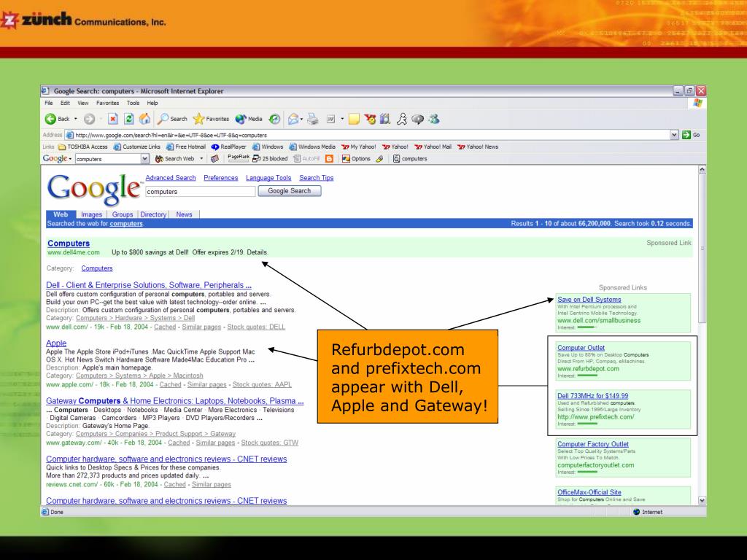Click the green Go button
The image size is (747, 560).
click(x=691, y=135)
